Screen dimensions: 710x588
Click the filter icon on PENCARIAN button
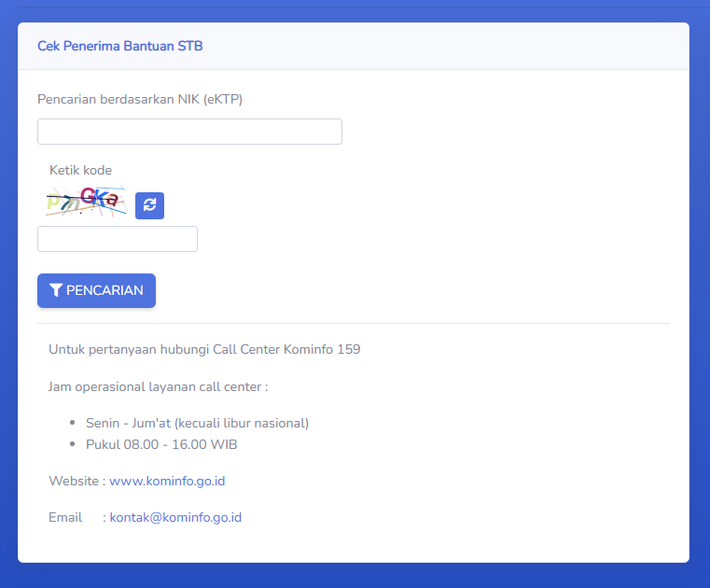point(56,290)
